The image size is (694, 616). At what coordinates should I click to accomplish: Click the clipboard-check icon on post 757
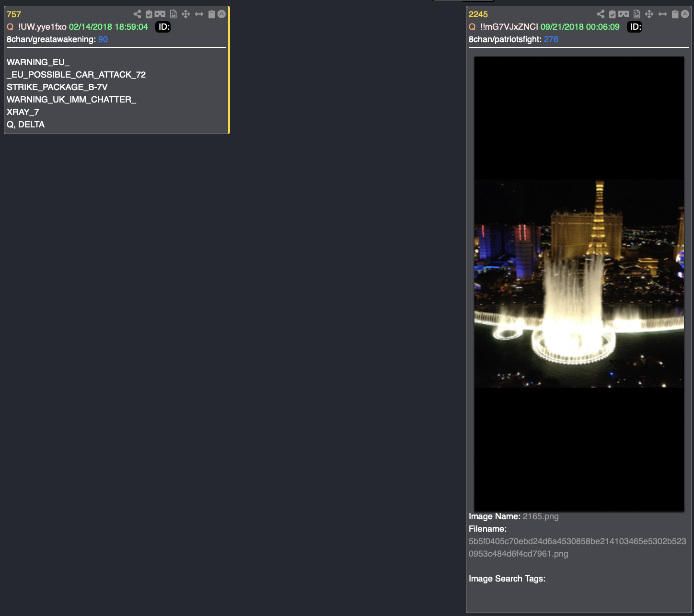149,14
